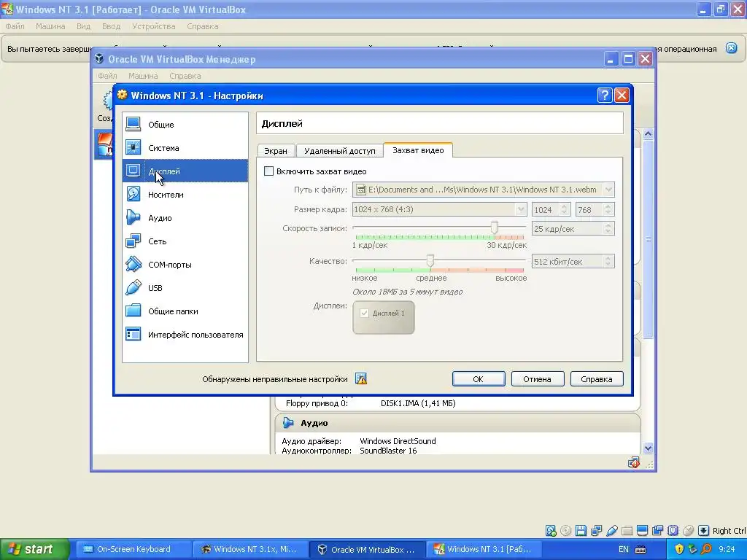747x560 pixels.
Task: Expand the Аудио section header in Manager
Action: click(x=457, y=423)
